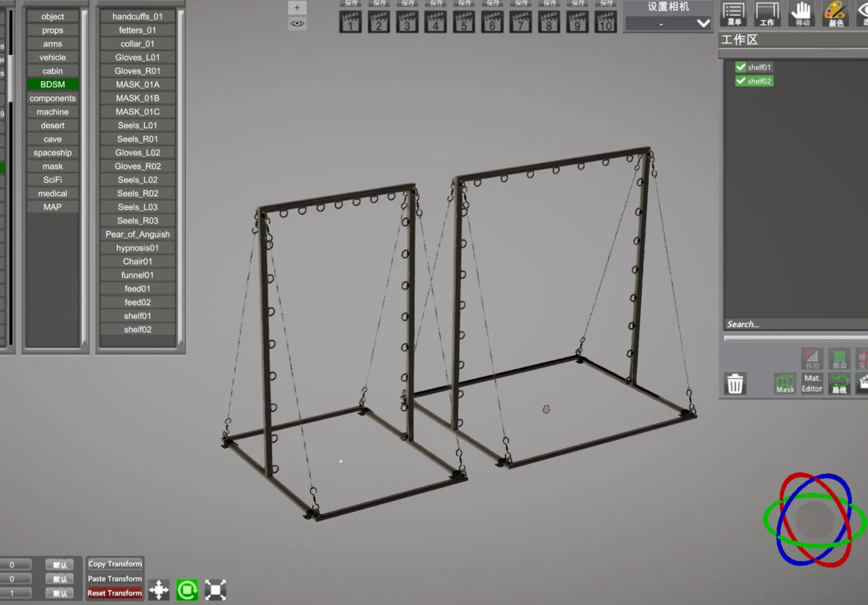Open the 工作 workspace icon

[767, 14]
